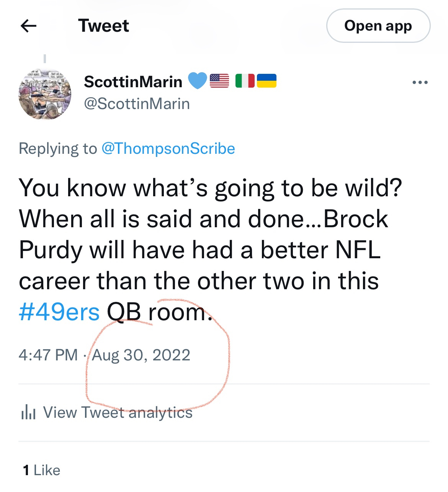The width and height of the screenshot is (448, 492).
Task: View who liked: 1 Like
Action: (41, 470)
